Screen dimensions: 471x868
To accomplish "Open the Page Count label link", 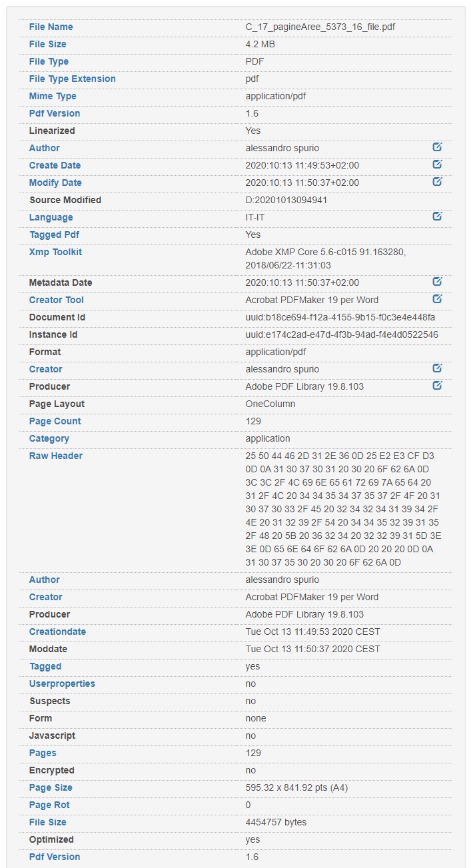I will point(55,421).
